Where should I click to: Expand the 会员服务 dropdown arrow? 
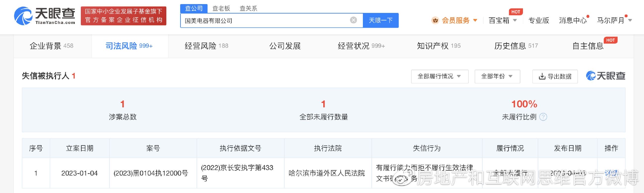pos(475,20)
